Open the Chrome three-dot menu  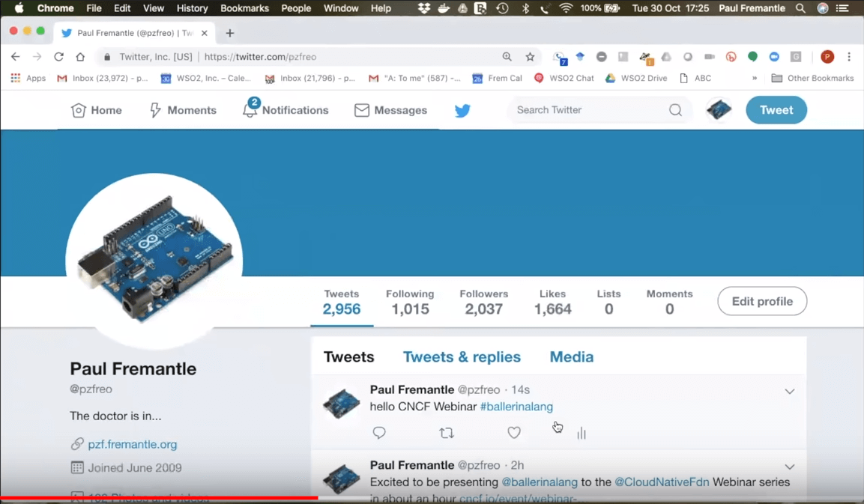click(849, 57)
